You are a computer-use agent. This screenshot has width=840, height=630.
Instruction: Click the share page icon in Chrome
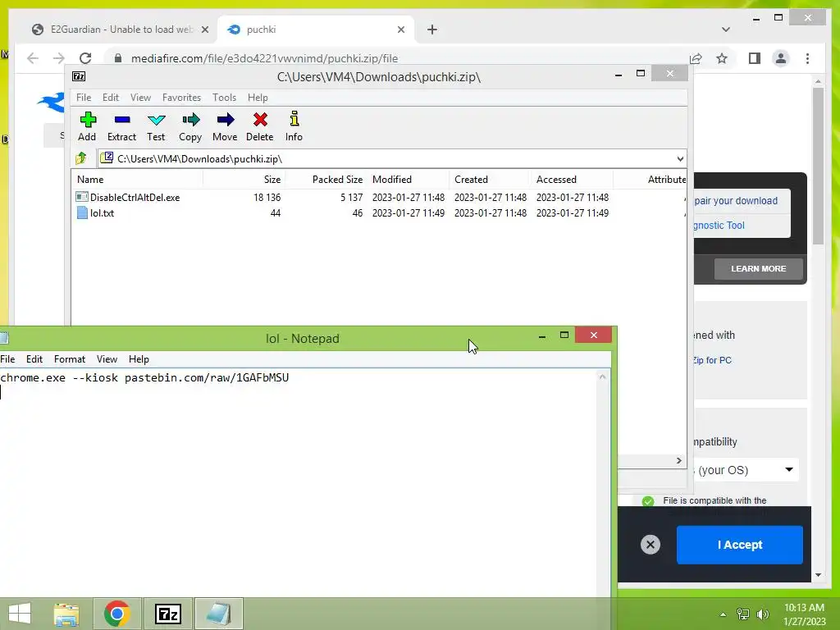click(x=696, y=58)
